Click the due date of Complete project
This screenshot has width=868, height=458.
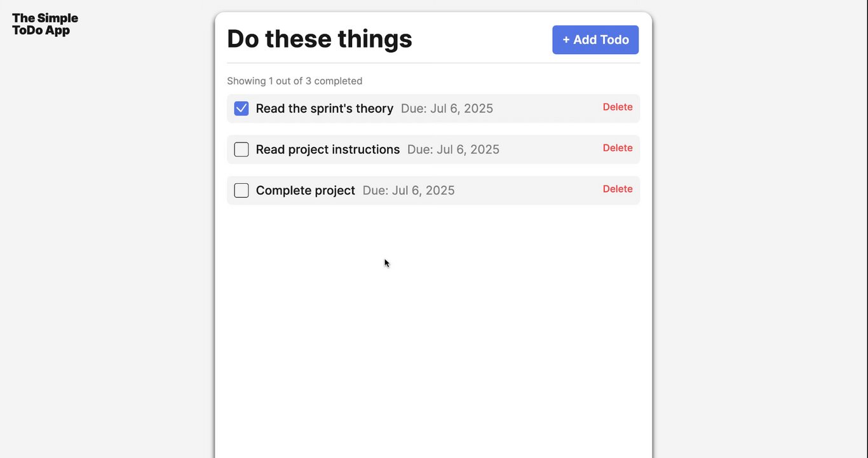[x=409, y=190]
